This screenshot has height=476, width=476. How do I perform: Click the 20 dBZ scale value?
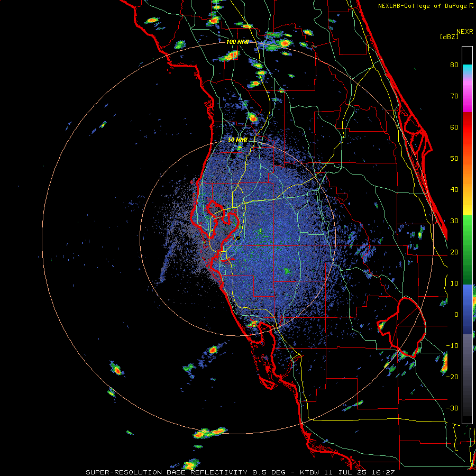[454, 252]
